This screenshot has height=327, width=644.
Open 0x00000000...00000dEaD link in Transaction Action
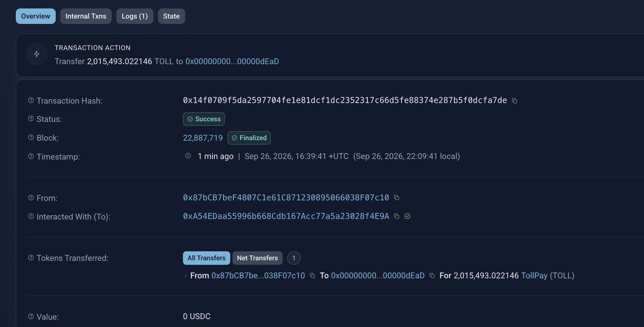tap(232, 61)
